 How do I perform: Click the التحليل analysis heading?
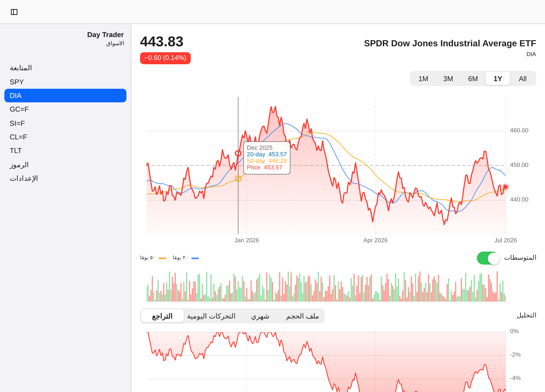(526, 315)
